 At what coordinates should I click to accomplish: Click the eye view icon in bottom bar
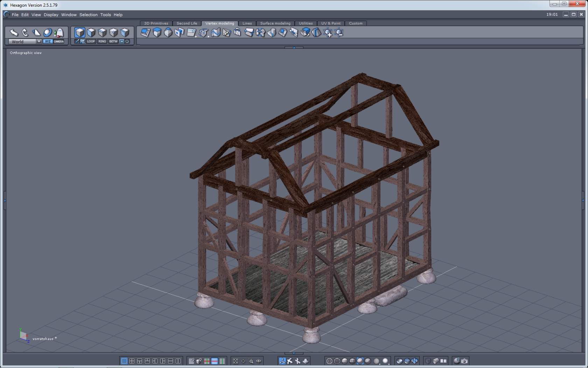(x=259, y=361)
